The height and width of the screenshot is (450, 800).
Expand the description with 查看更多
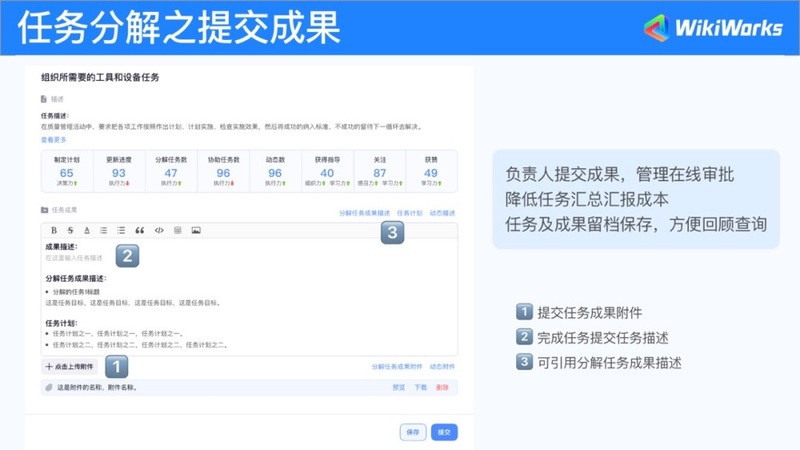(x=54, y=140)
